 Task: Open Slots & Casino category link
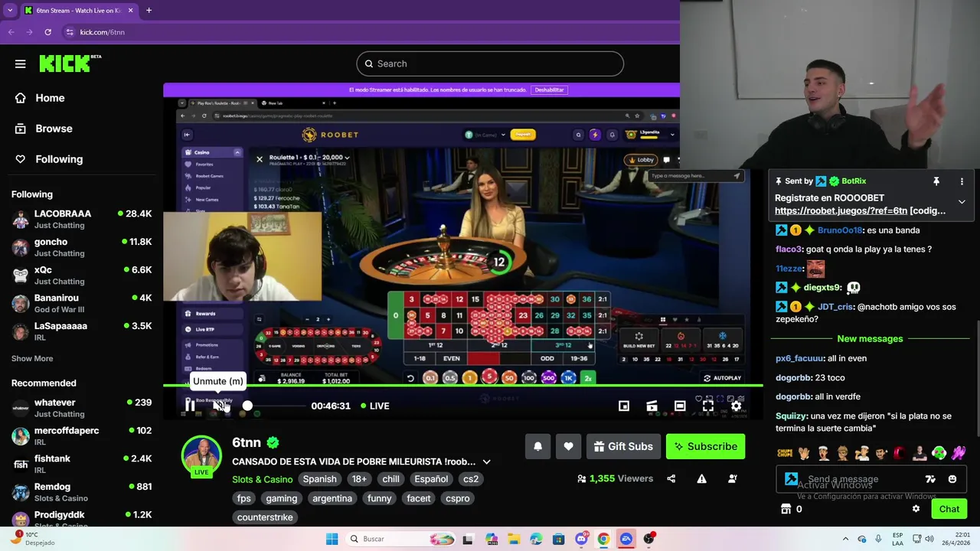[x=263, y=479]
